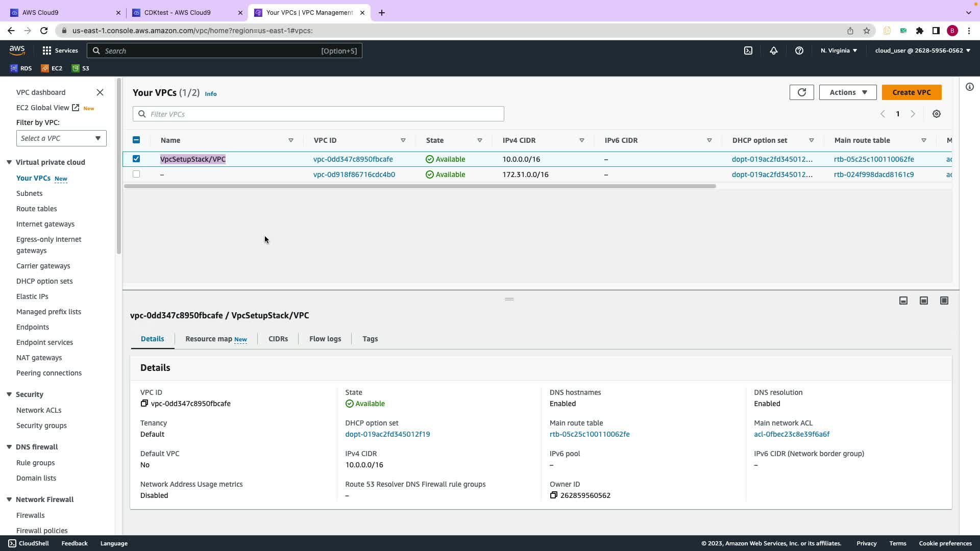This screenshot has height=551, width=980.
Task: Toggle the select-all header checkbox
Action: click(136, 140)
